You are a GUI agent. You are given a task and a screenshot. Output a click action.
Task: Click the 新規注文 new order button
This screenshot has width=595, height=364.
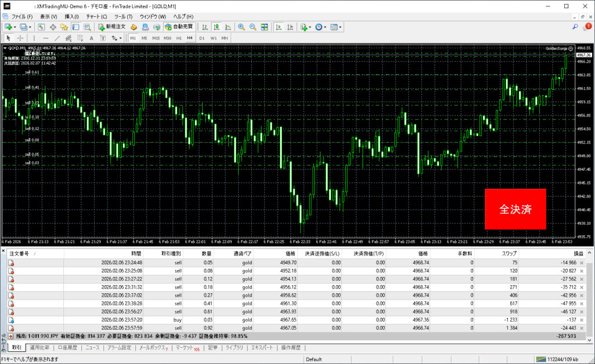click(x=112, y=27)
